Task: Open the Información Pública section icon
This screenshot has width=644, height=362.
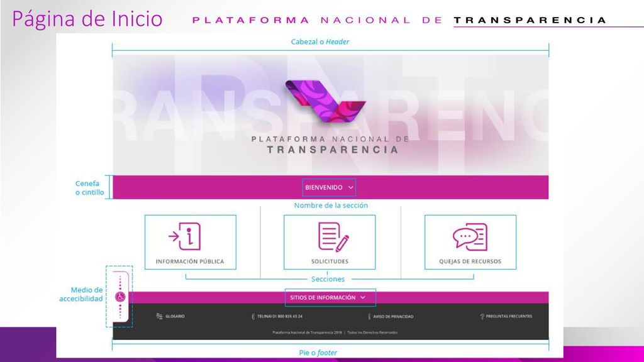Action: (185, 236)
